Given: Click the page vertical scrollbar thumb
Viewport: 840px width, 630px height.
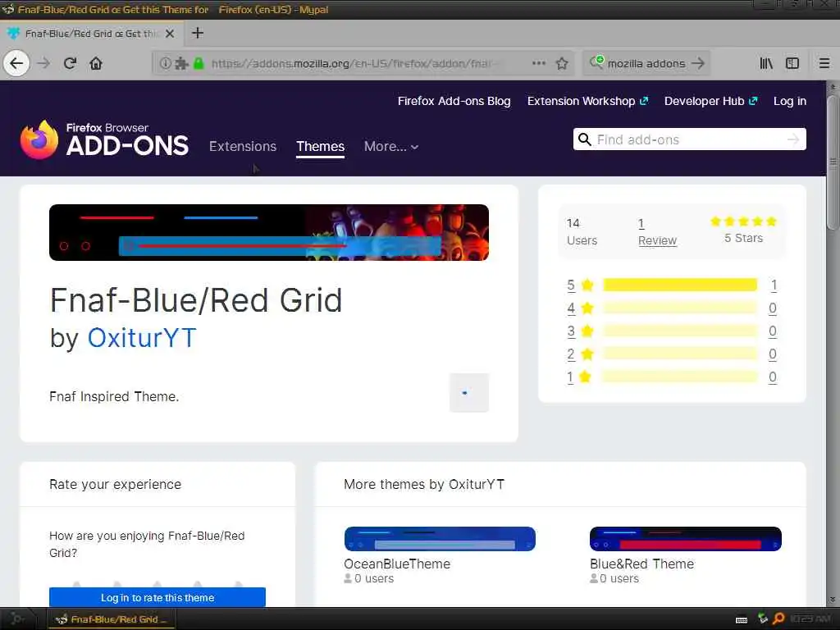Looking at the screenshot, I should 833,162.
